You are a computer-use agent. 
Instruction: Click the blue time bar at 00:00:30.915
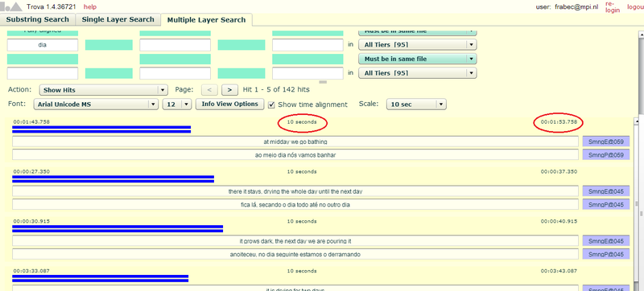click(x=118, y=229)
